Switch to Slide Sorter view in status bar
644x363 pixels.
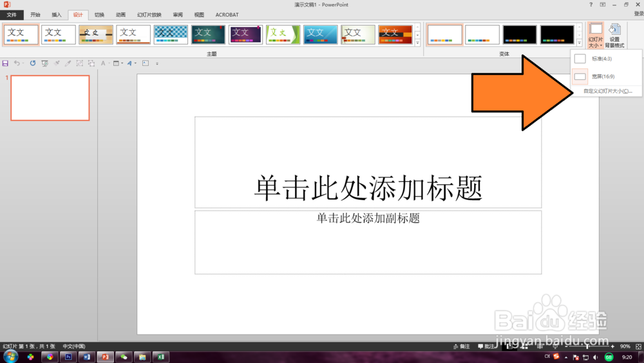[x=524, y=346]
